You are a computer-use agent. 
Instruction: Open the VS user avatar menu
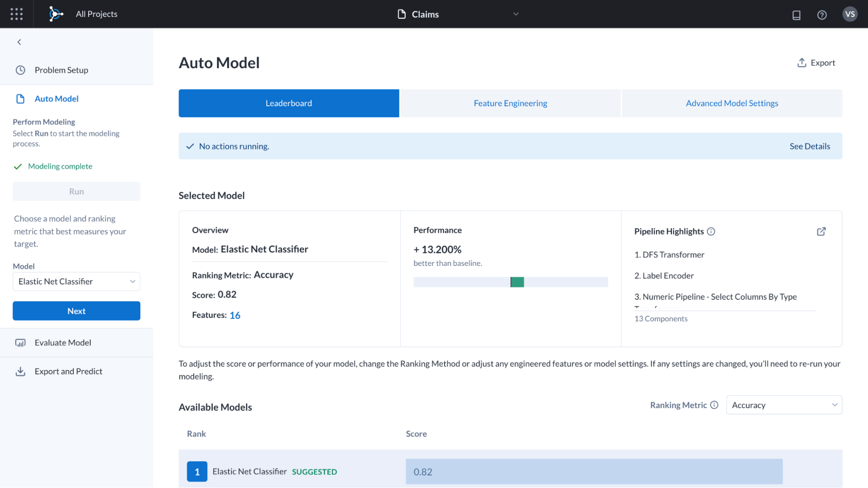850,13
